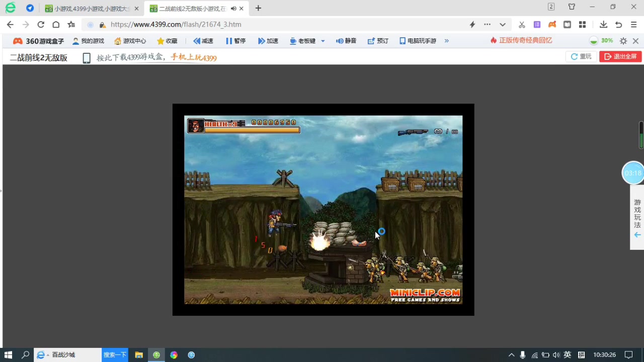Restart the game with 重玩

581,57
